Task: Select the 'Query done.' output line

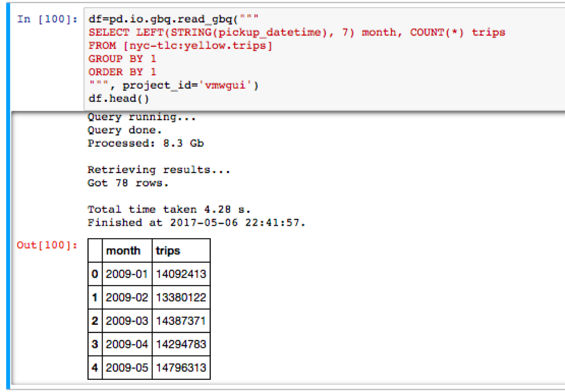Action: pos(125,130)
